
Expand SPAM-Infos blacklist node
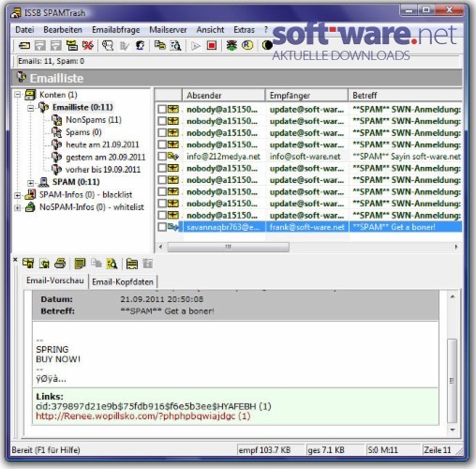(18, 195)
